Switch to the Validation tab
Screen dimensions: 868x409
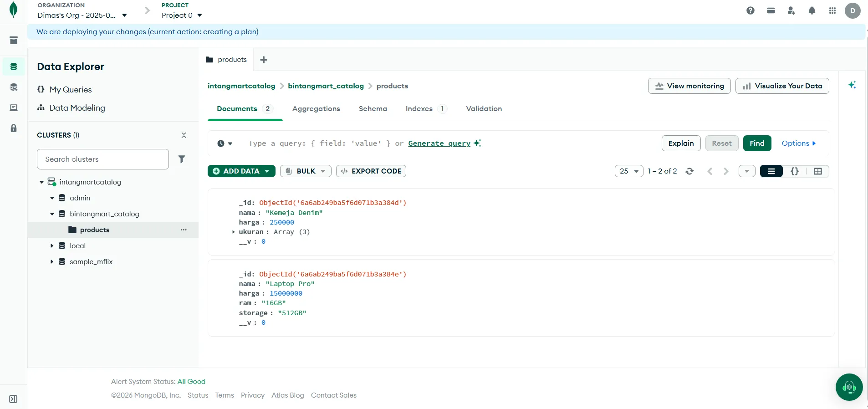click(x=484, y=109)
